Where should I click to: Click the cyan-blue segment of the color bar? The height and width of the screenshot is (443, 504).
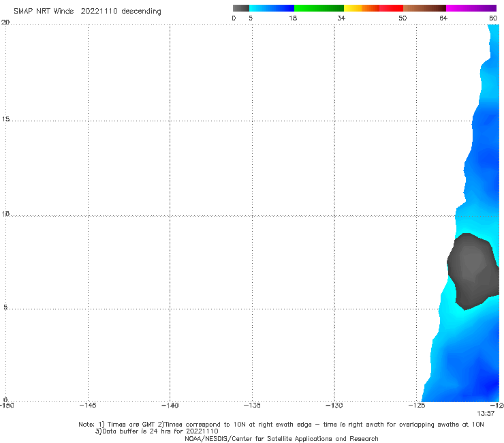[x=272, y=8]
